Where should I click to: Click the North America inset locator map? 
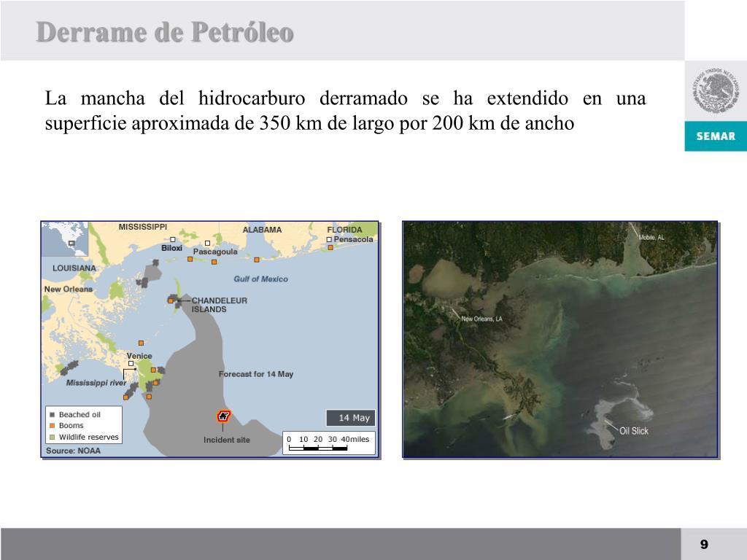click(x=65, y=239)
